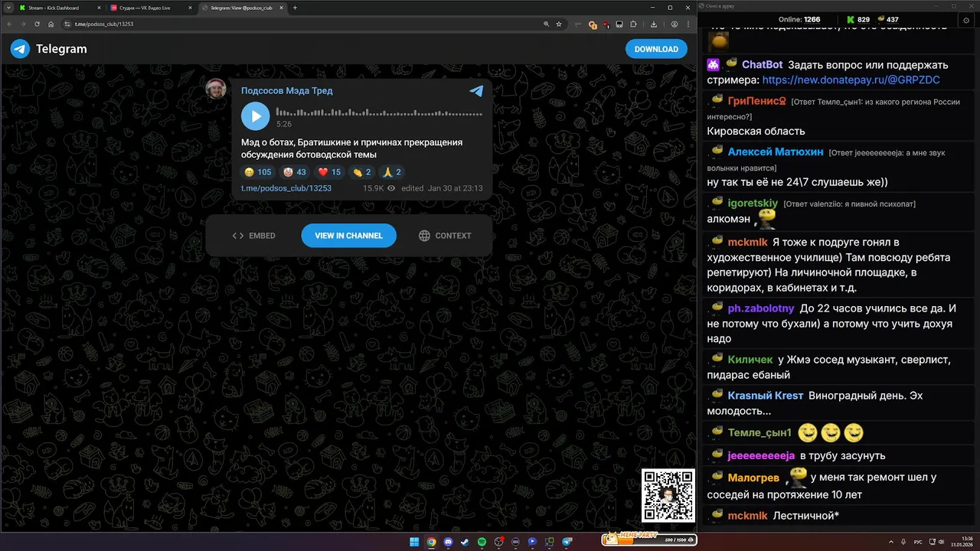Click the red heart reaction with 15
980x551 pixels.
[x=329, y=172]
